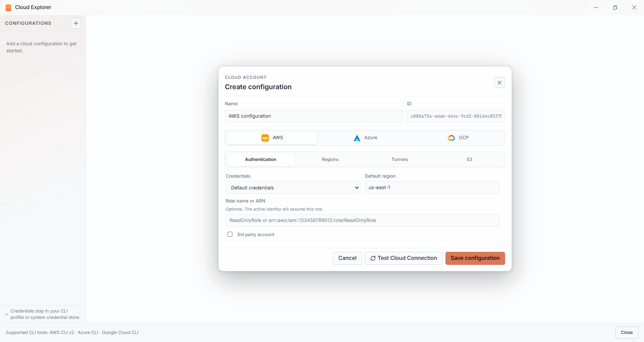644x342 pixels.
Task: Click the Cancel button
Action: click(347, 258)
